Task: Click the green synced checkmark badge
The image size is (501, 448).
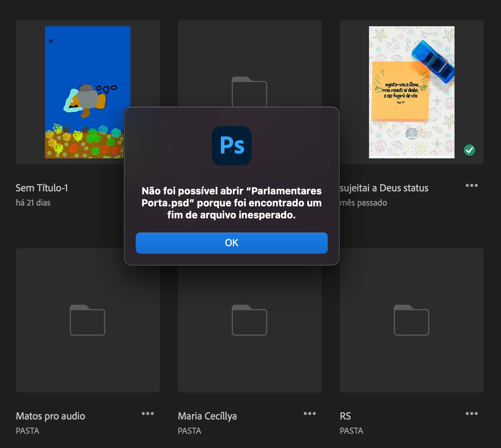Action: [469, 150]
